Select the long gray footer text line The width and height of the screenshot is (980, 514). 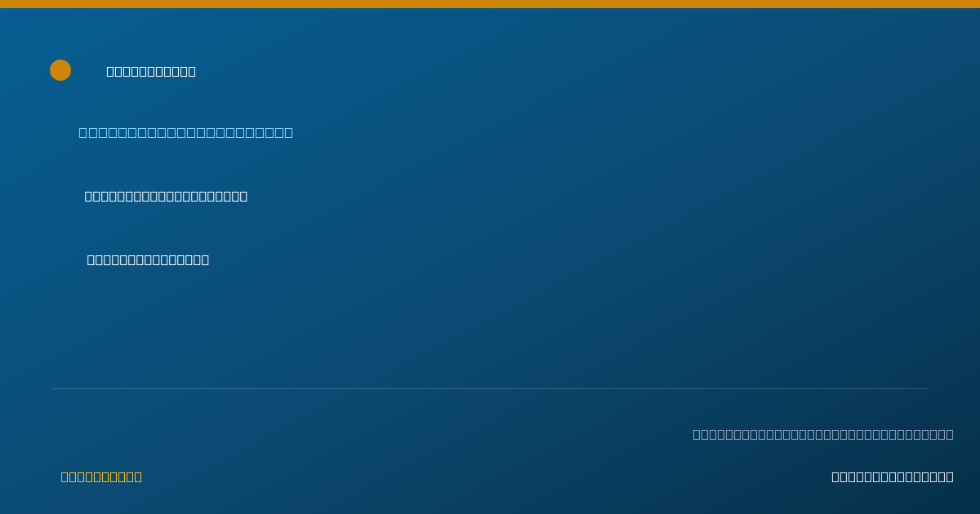tap(823, 434)
